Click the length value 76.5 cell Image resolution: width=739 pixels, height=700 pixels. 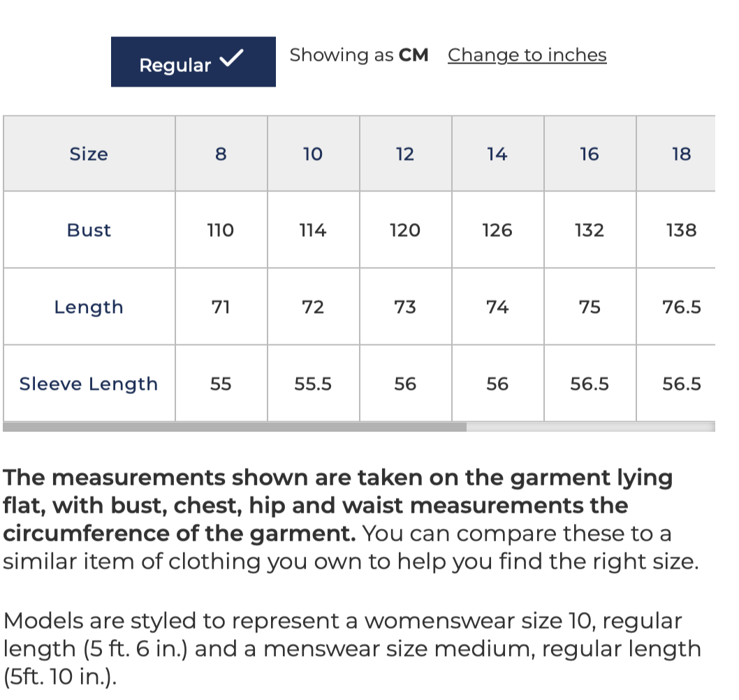pos(676,307)
